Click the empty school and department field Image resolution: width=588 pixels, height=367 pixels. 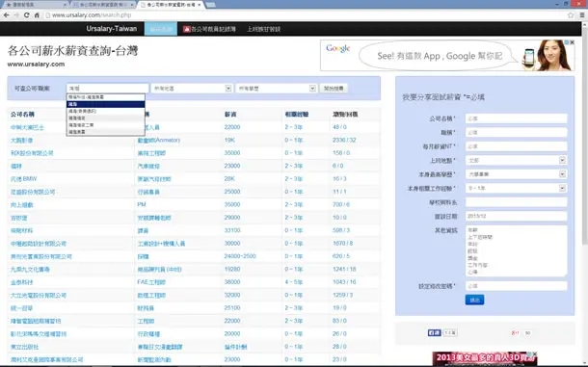516,202
